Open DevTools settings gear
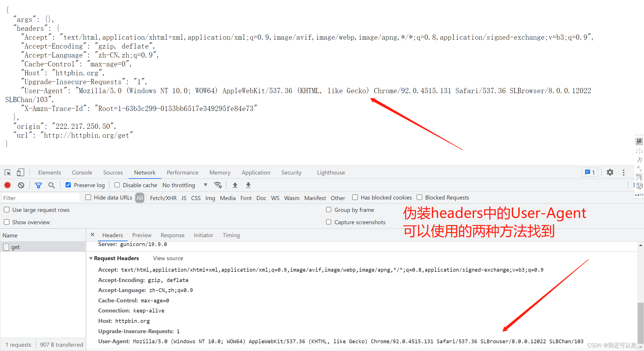 610,172
